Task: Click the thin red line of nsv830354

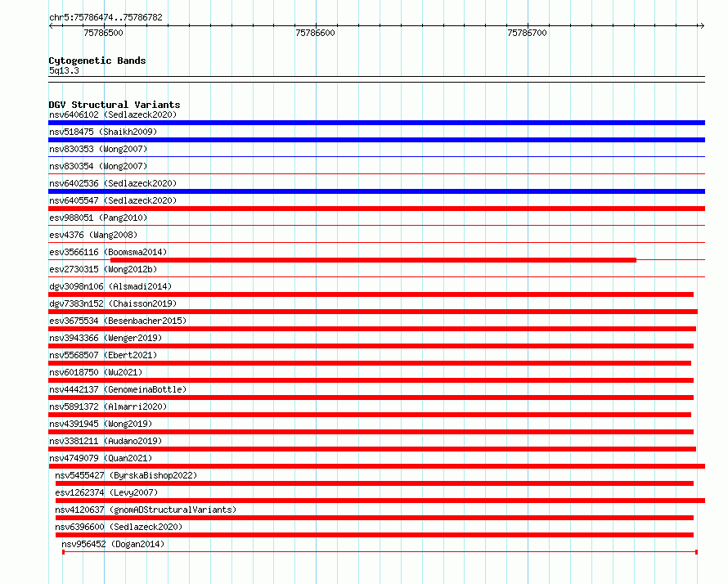Action: coord(376,174)
